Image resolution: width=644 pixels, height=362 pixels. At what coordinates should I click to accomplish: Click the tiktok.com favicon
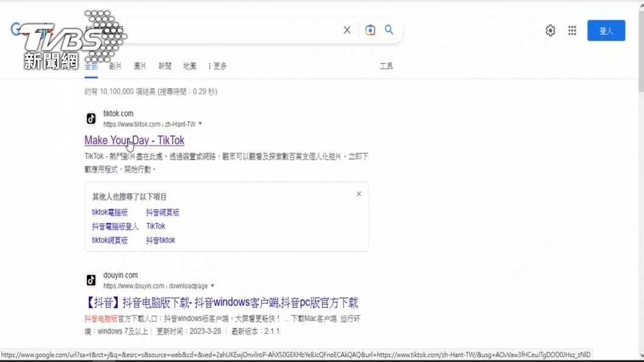pyautogui.click(x=91, y=118)
